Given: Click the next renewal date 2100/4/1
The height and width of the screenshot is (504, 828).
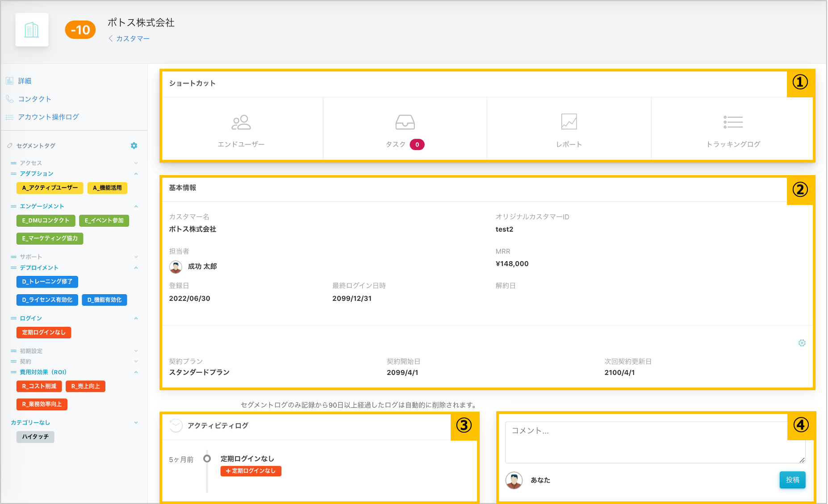Looking at the screenshot, I should 619,373.
